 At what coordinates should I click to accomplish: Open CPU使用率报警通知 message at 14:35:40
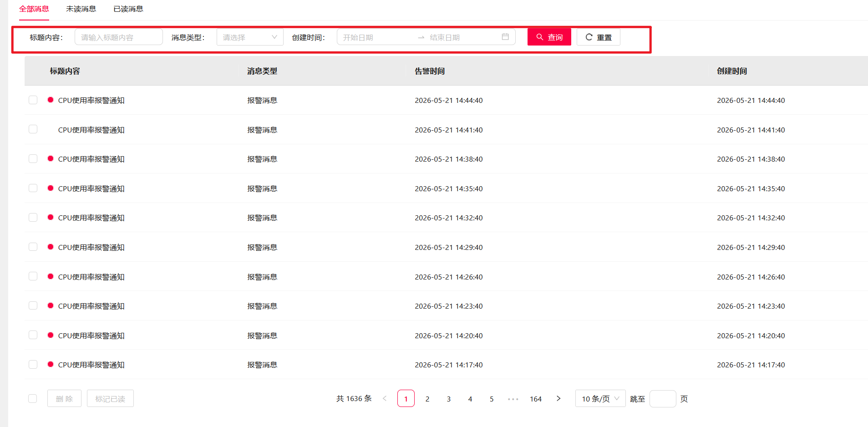(x=91, y=188)
